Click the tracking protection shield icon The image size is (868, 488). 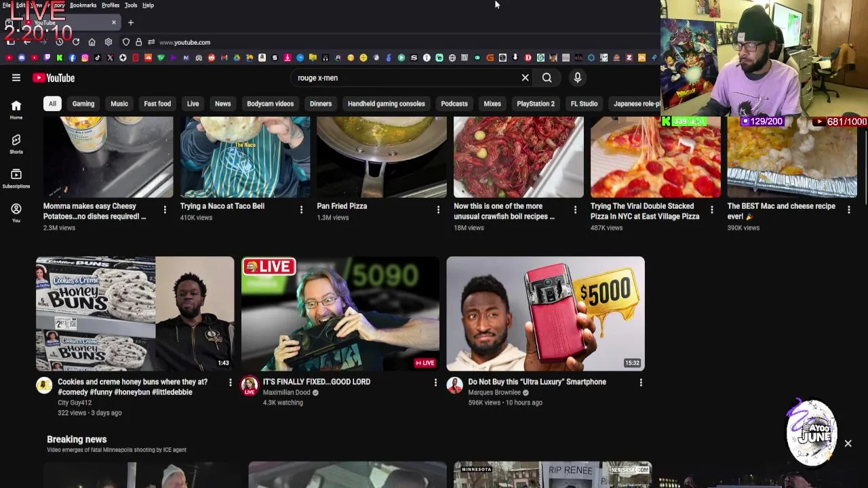tap(125, 42)
